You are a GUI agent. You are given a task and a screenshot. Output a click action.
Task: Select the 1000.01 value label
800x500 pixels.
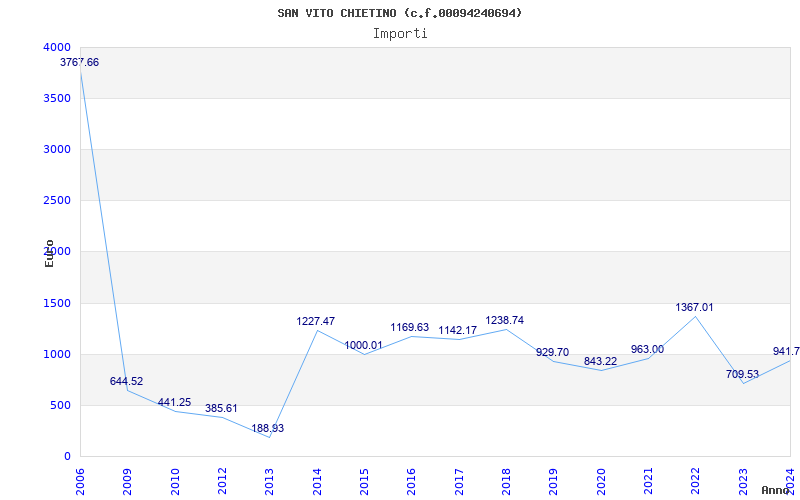point(363,345)
